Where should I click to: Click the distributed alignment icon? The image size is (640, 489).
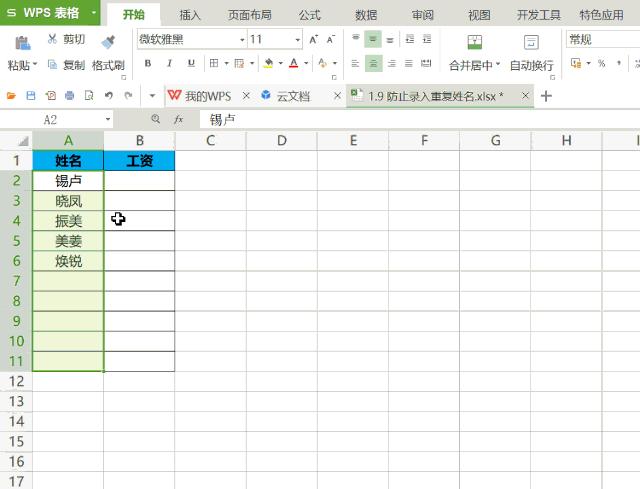coord(426,63)
